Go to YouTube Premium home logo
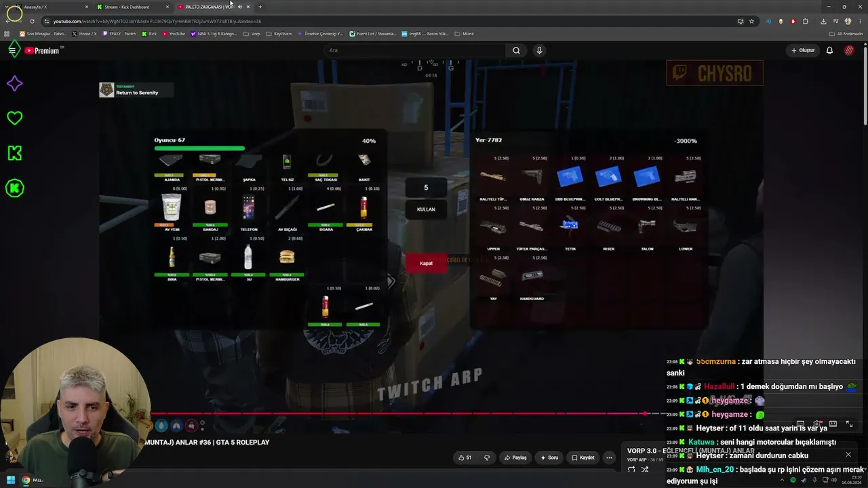Image resolution: width=868 pixels, height=488 pixels. pos(42,51)
